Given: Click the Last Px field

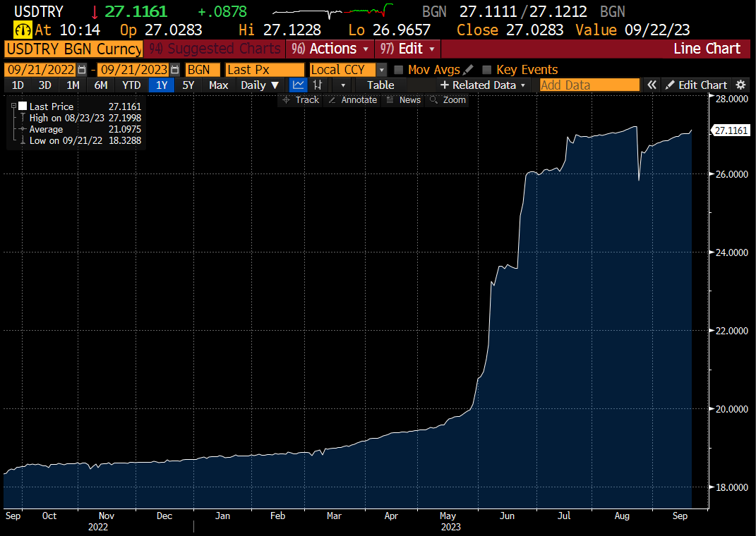Looking at the screenshot, I should click(x=265, y=70).
